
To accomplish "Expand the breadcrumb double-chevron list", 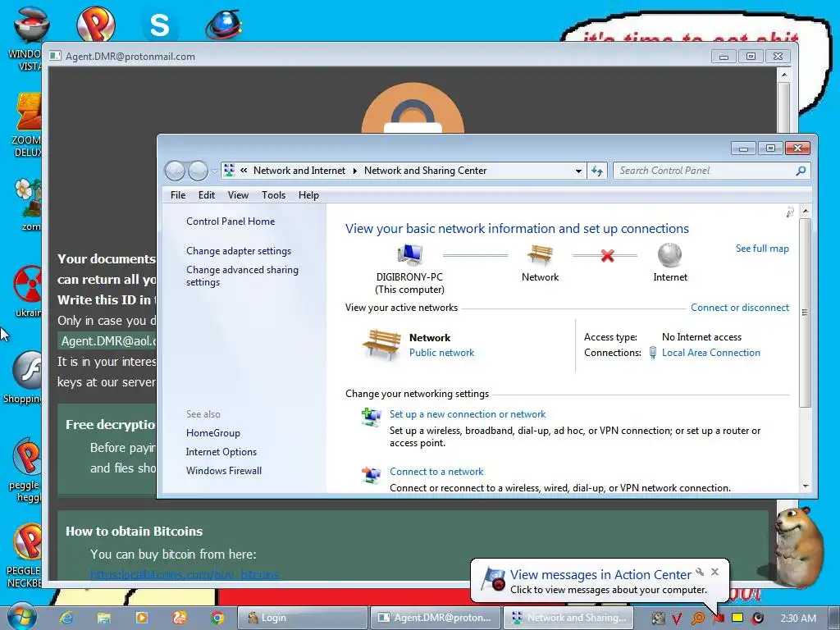I will click(x=244, y=171).
